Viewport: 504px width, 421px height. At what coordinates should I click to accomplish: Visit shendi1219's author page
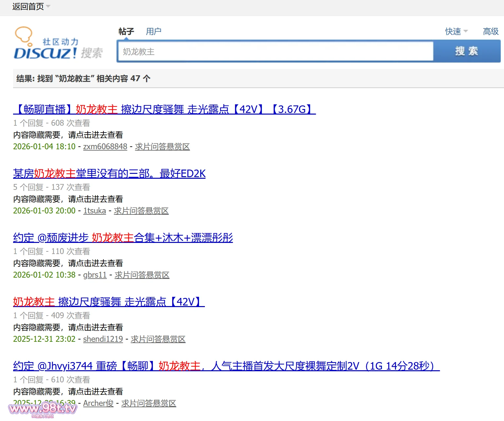coord(103,339)
